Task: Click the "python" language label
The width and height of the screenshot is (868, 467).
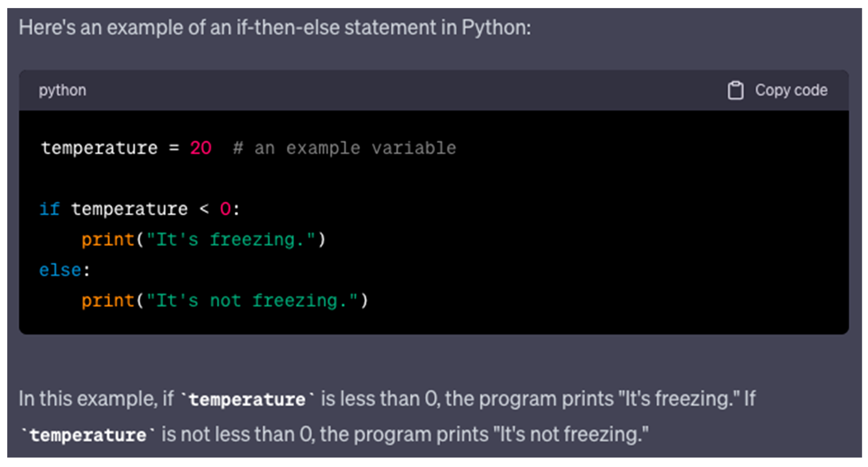Action: 62,90
